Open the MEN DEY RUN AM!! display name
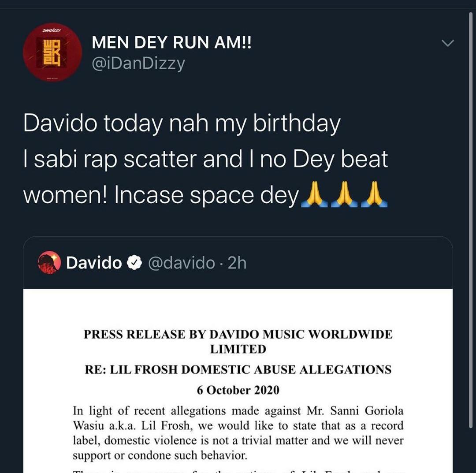This screenshot has width=476, height=473. 171,42
